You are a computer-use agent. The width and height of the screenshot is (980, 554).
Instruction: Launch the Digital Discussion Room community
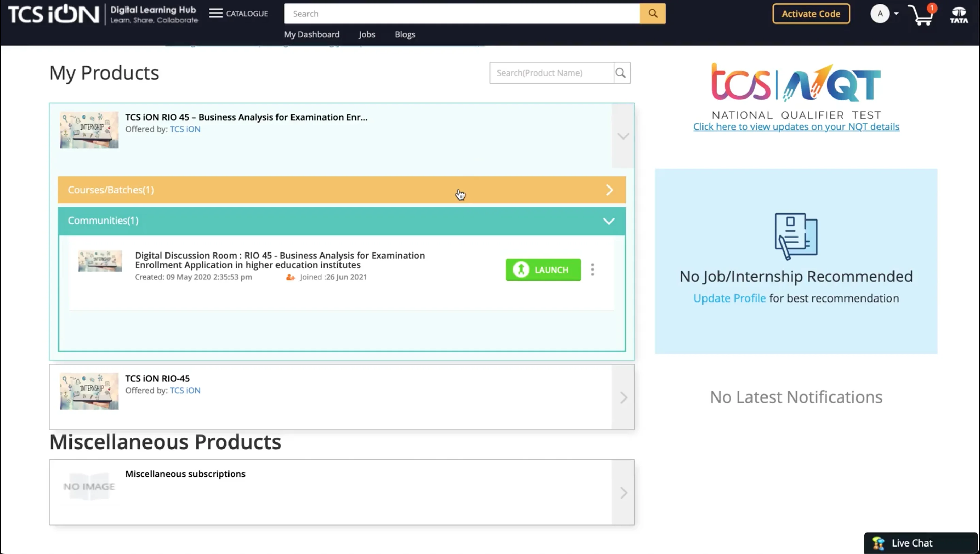coord(543,270)
